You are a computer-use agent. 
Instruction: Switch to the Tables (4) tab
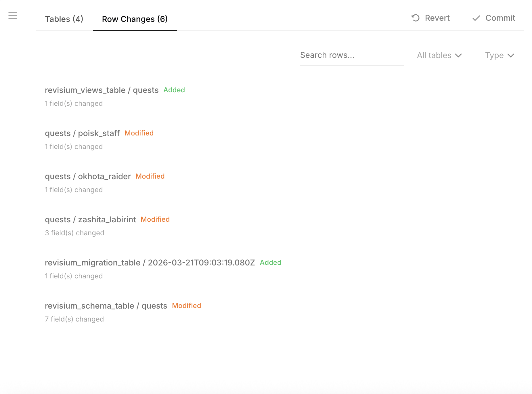(64, 19)
